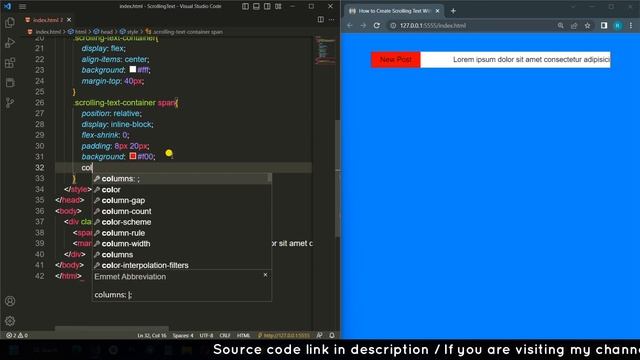The width and height of the screenshot is (640, 360).
Task: Change the Spaces: 4 indentation setting
Action: point(183,336)
